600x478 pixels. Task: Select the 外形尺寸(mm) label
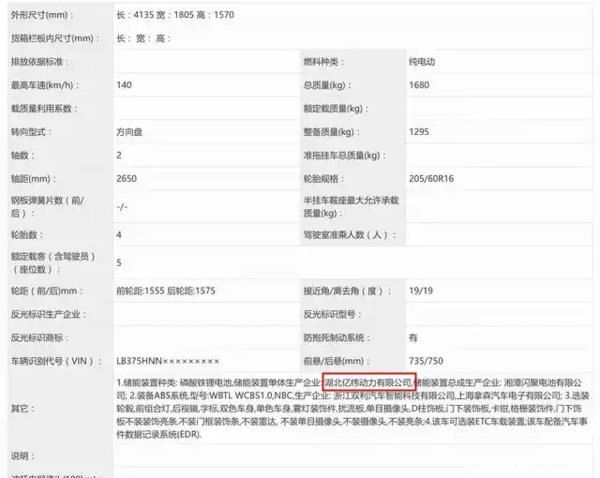click(42, 15)
